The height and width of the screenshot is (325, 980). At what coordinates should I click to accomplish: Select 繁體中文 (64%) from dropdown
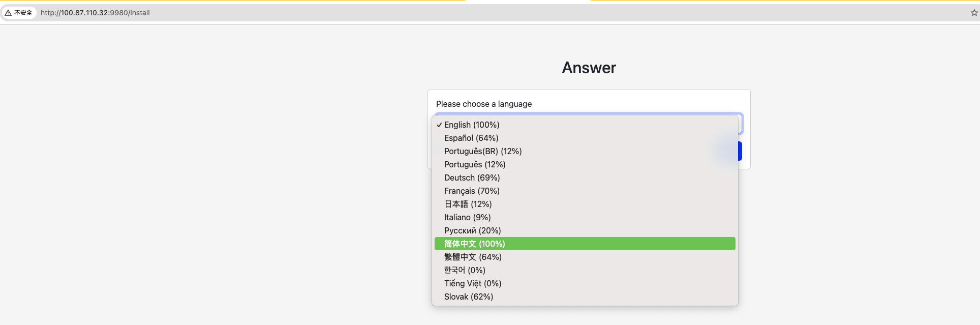coord(473,257)
